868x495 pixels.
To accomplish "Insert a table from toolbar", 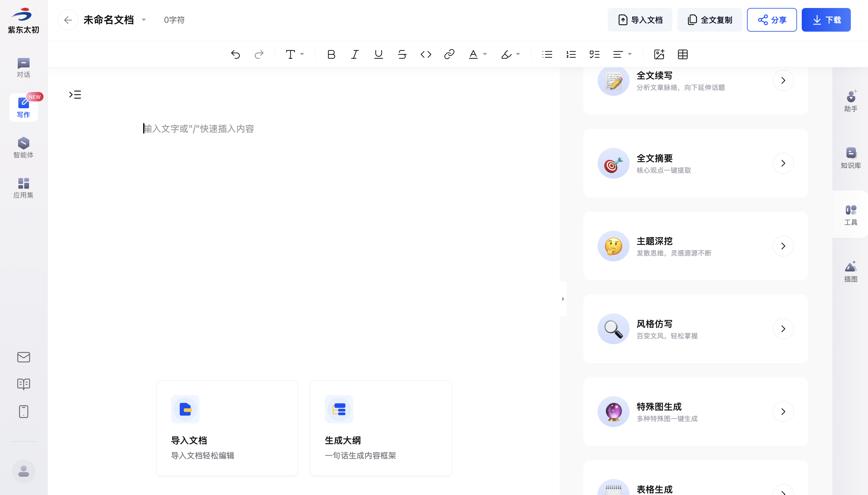I will [x=683, y=54].
